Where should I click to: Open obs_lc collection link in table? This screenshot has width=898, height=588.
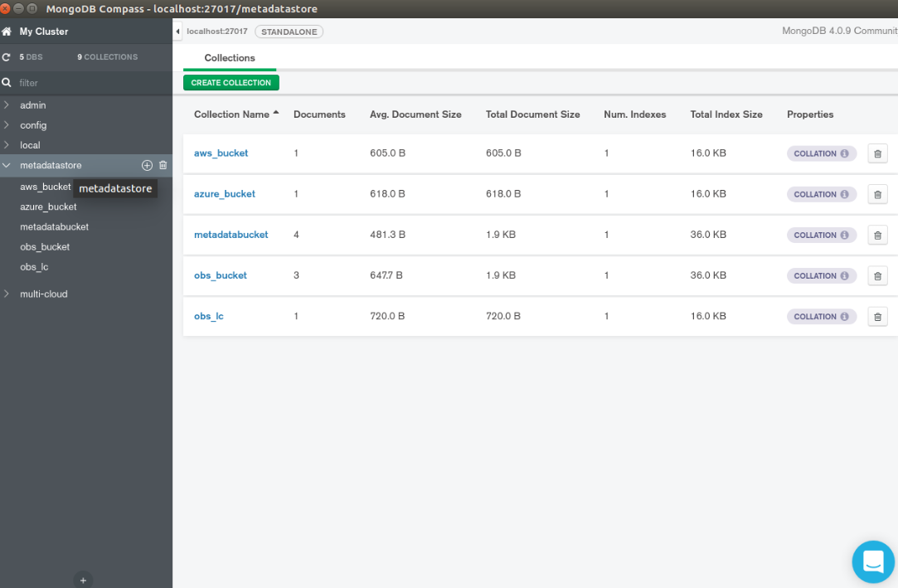pos(208,315)
